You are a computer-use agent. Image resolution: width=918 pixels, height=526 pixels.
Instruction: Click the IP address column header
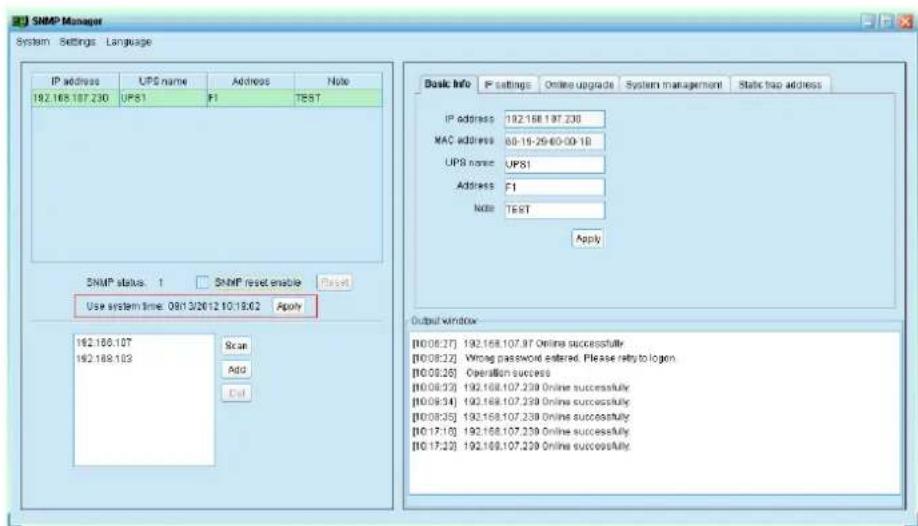(x=76, y=81)
